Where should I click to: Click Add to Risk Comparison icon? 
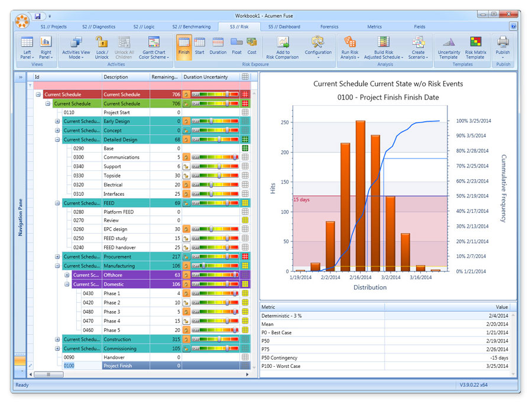click(283, 42)
